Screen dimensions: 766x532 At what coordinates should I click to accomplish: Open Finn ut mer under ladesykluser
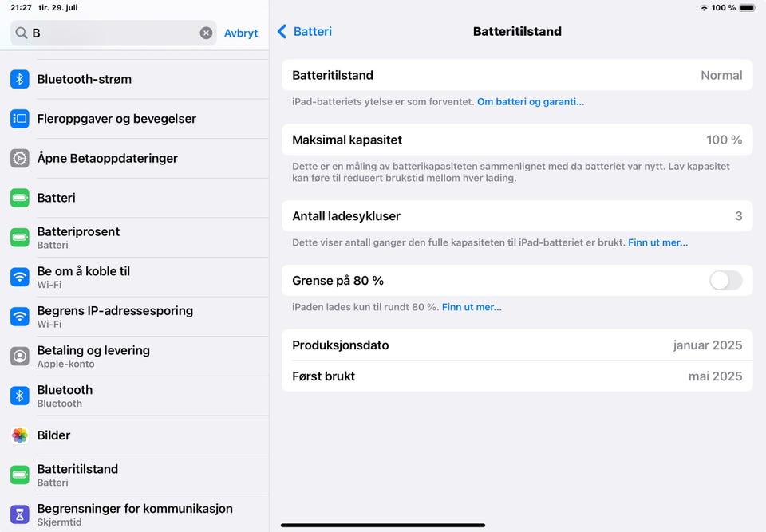coord(657,242)
